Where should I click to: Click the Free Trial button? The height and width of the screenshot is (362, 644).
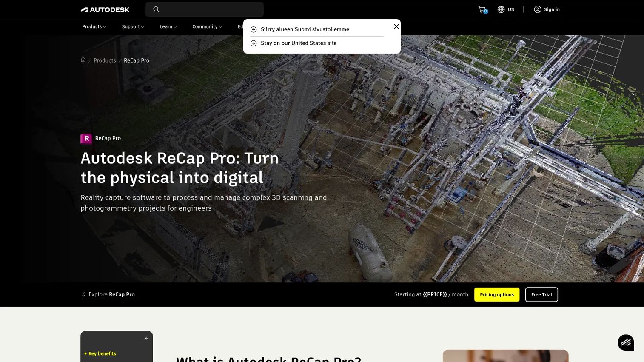pos(541,294)
